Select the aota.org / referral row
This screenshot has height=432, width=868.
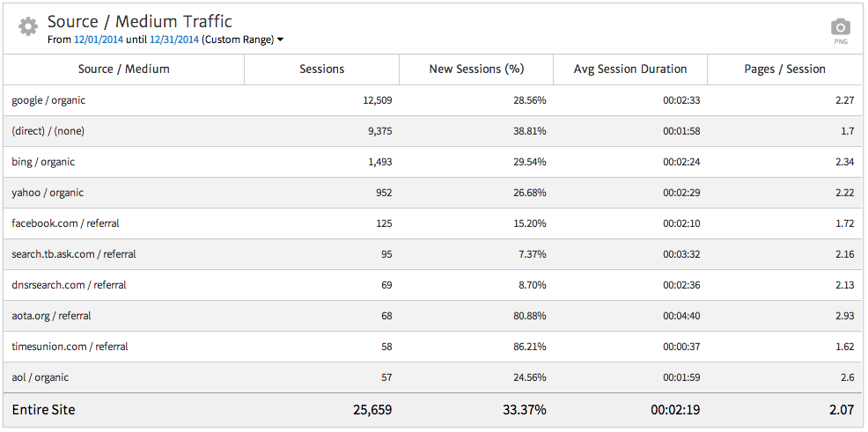point(51,316)
